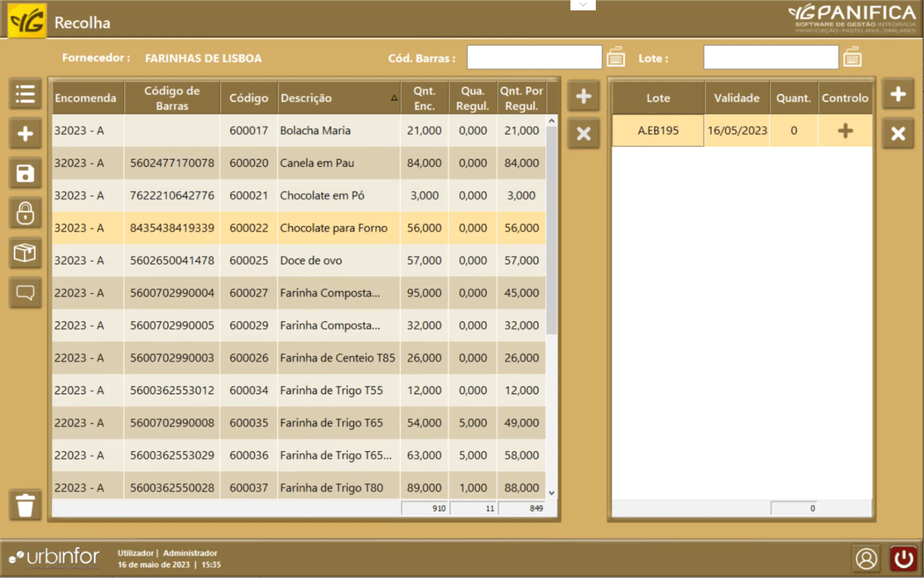This screenshot has width=924, height=578.
Task: Click the red power button
Action: click(x=903, y=558)
